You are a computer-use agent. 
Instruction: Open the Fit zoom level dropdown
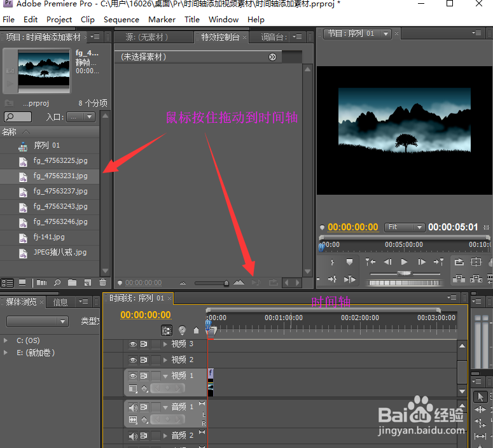tap(405, 227)
